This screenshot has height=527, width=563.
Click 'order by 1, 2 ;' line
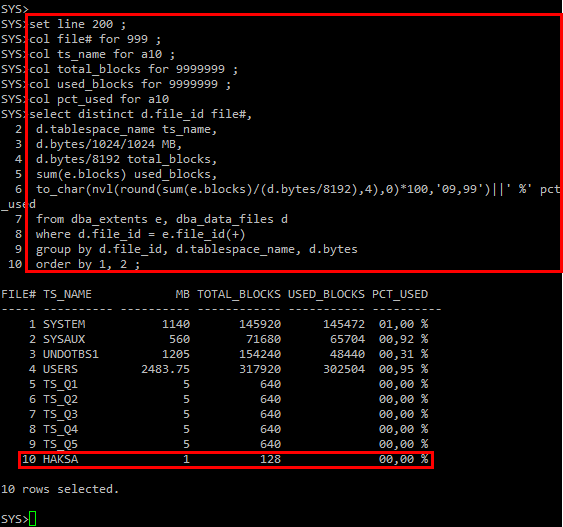[88, 265]
